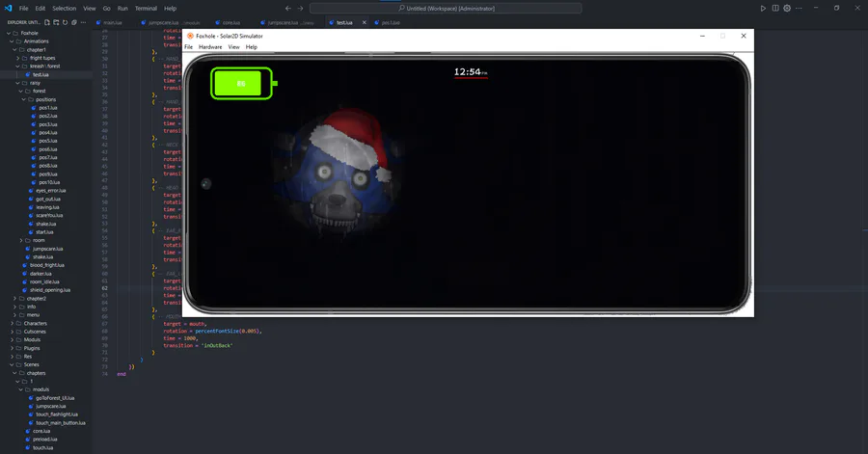This screenshot has height=454, width=868.
Task: Expand the chapter2 folder
Action: 14,299
